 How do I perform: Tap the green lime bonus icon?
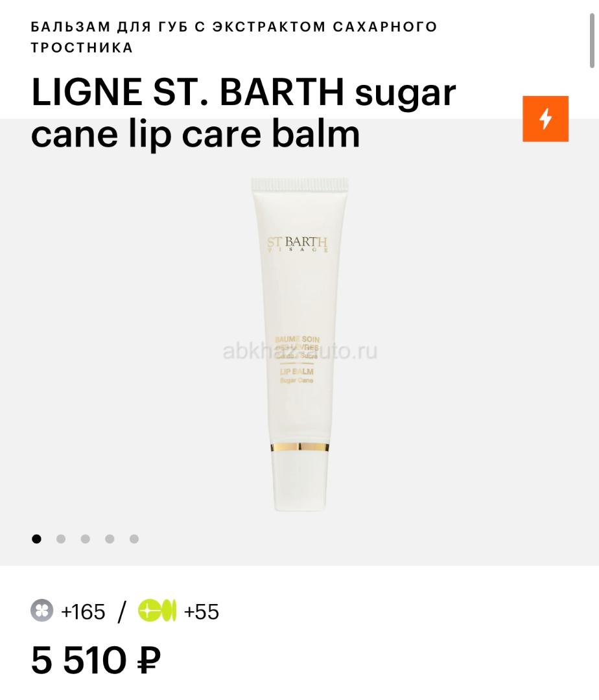(157, 611)
